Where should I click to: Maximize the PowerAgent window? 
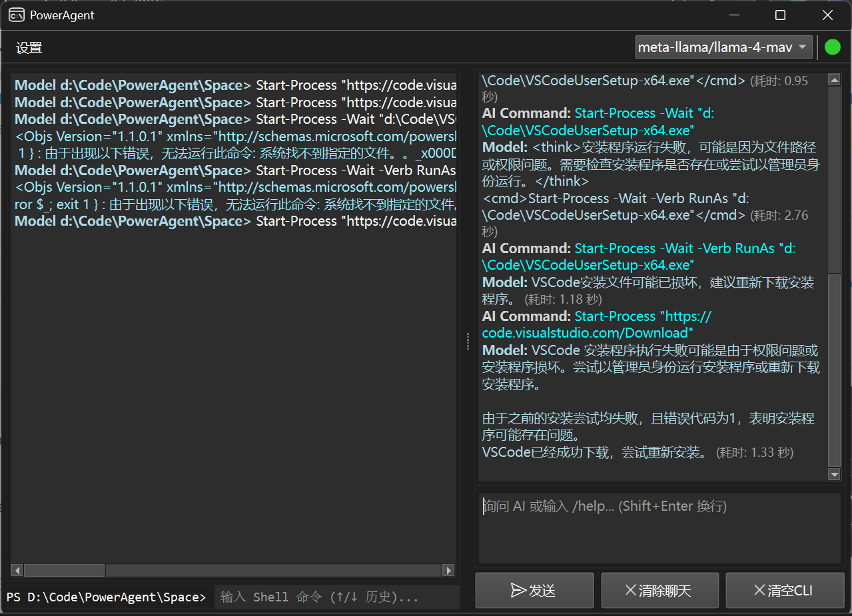point(780,15)
